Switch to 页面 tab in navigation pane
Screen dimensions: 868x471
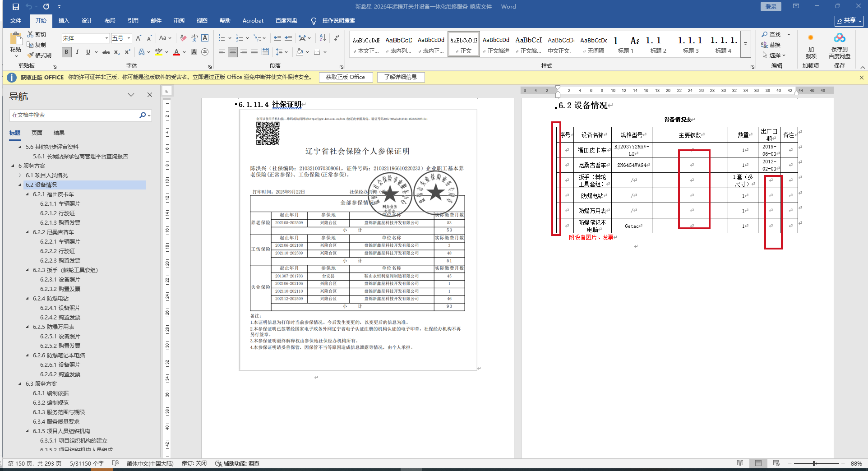click(37, 133)
